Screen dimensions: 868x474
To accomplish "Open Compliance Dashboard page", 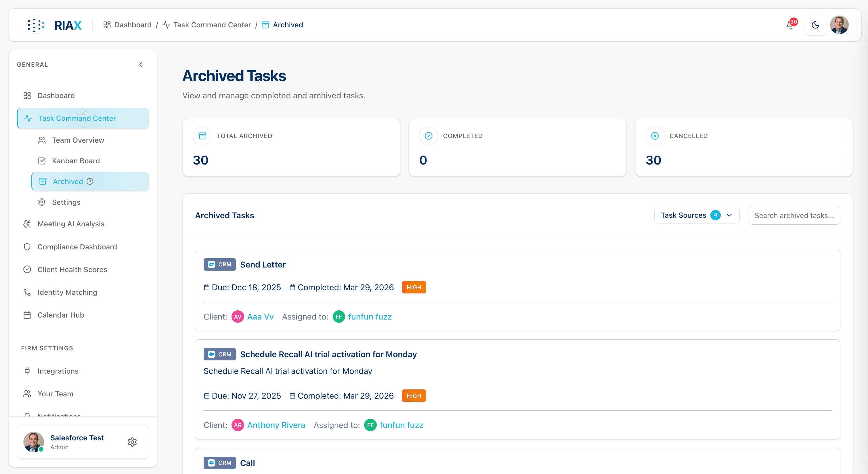I will 83,247.
